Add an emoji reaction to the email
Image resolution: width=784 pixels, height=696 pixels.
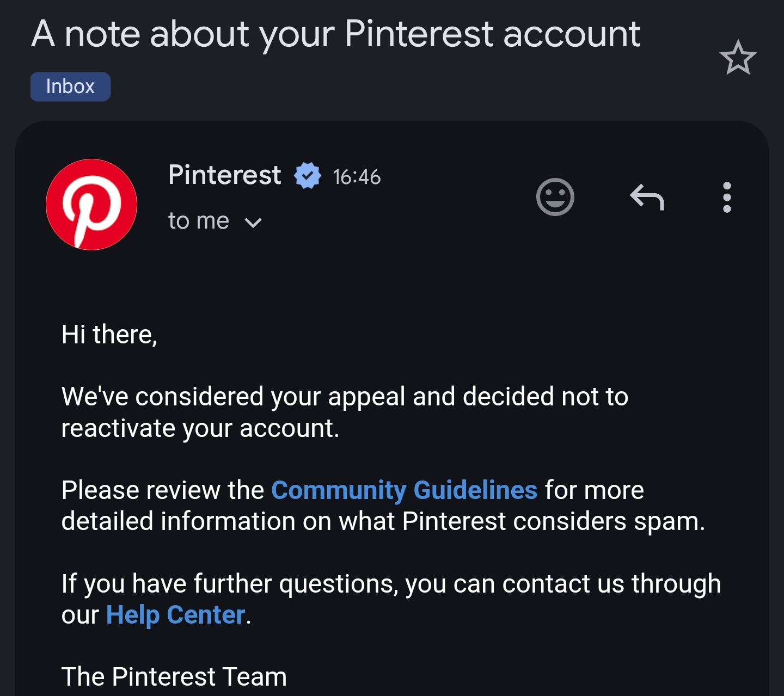pos(555,197)
